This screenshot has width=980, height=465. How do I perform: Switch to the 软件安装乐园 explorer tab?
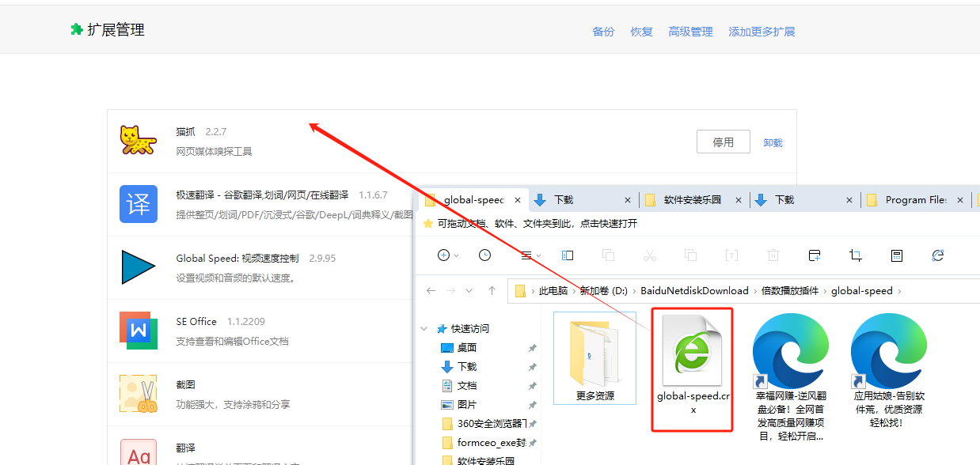click(x=693, y=200)
